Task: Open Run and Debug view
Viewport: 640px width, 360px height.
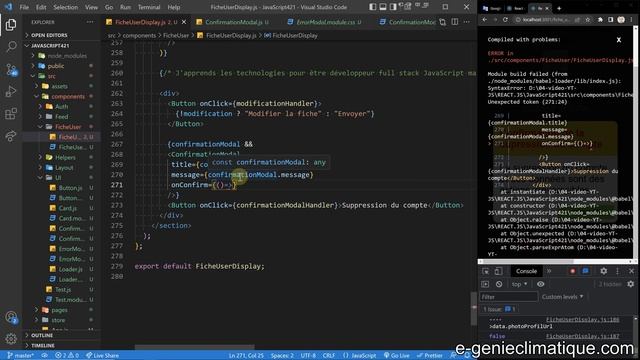Action: (x=11, y=91)
